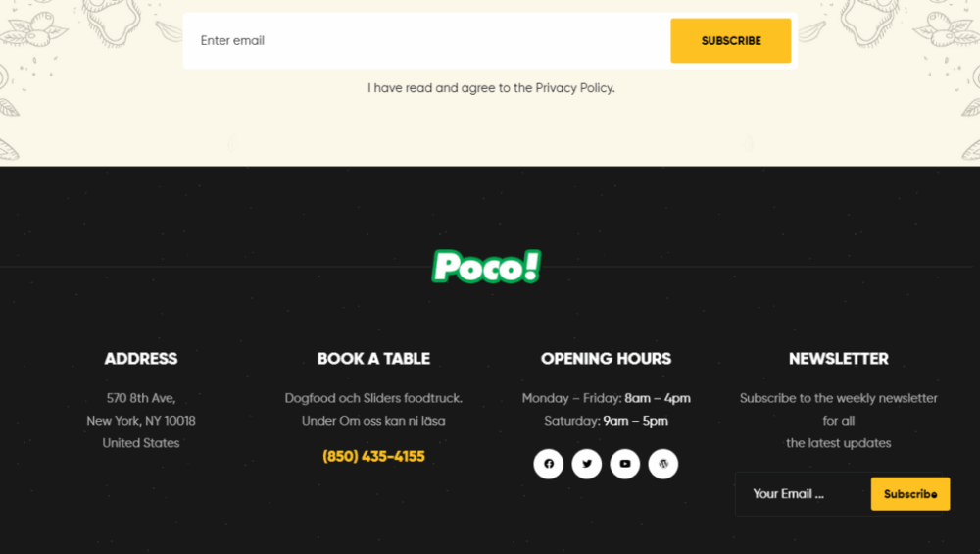Click the Twitter bird icon
The image size is (980, 554).
point(587,464)
